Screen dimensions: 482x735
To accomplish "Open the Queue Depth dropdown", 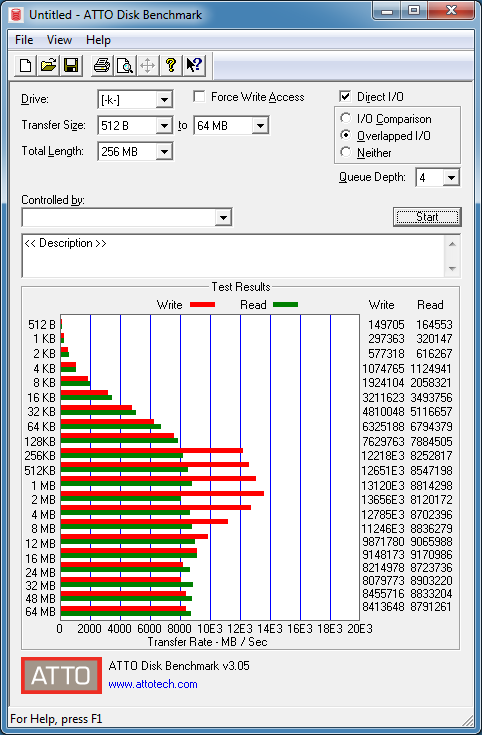I will (x=452, y=178).
